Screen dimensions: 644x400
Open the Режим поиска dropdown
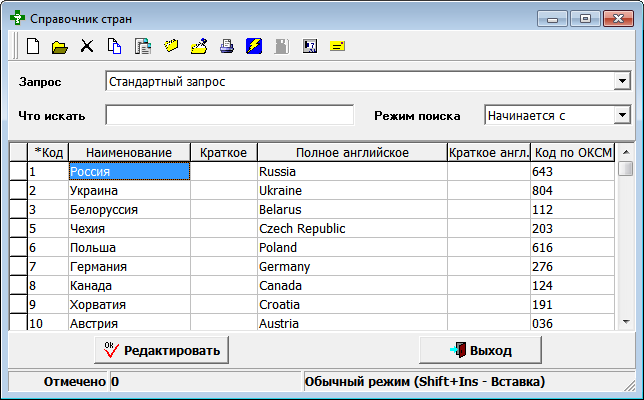pyautogui.click(x=622, y=115)
